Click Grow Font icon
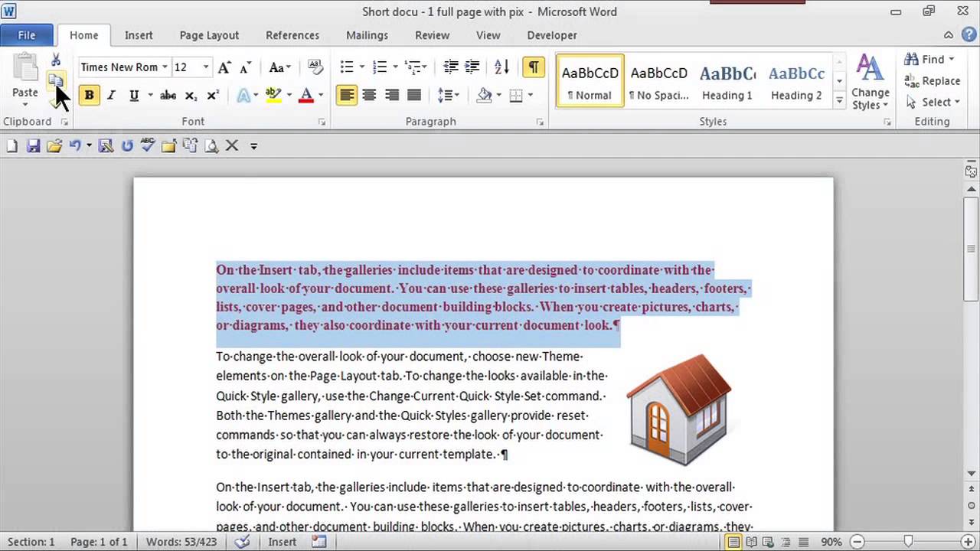980x551 pixels. coord(224,67)
